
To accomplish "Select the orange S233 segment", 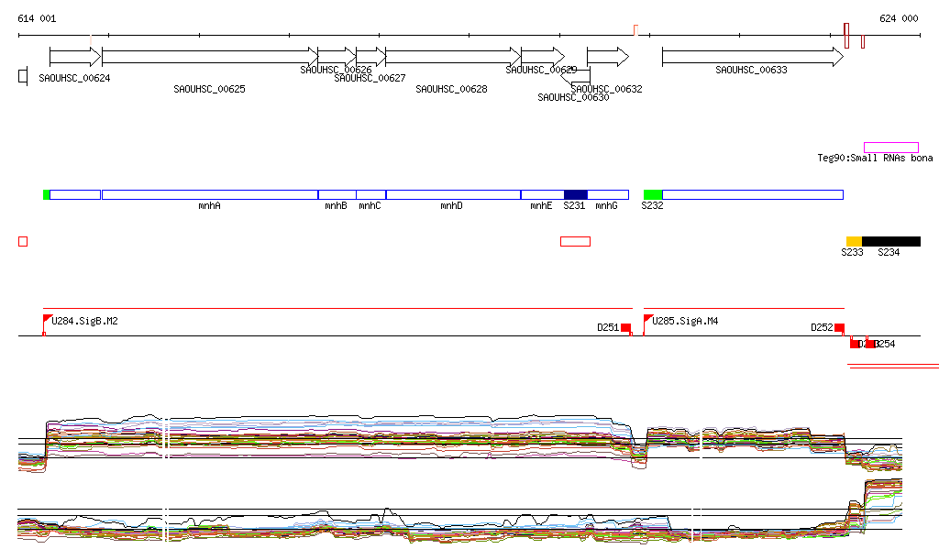I will tap(854, 241).
